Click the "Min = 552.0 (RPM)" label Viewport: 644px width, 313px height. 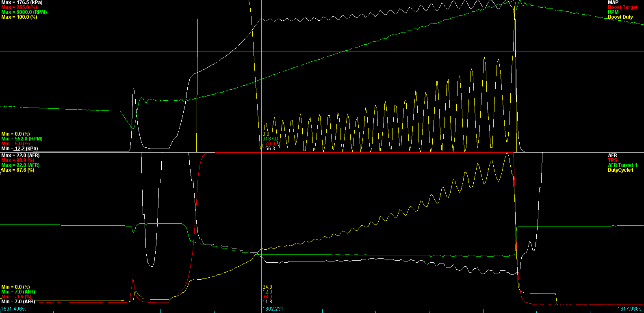22,139
